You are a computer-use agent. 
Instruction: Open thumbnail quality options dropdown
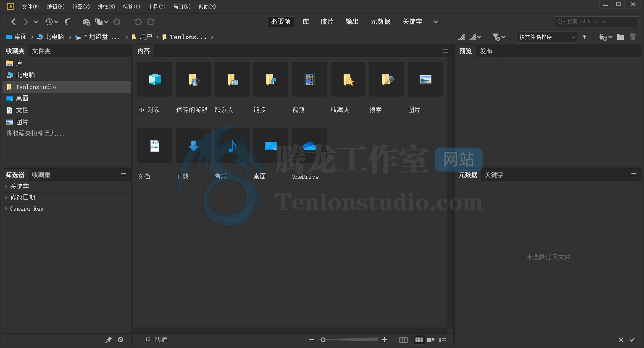pyautogui.click(x=475, y=37)
